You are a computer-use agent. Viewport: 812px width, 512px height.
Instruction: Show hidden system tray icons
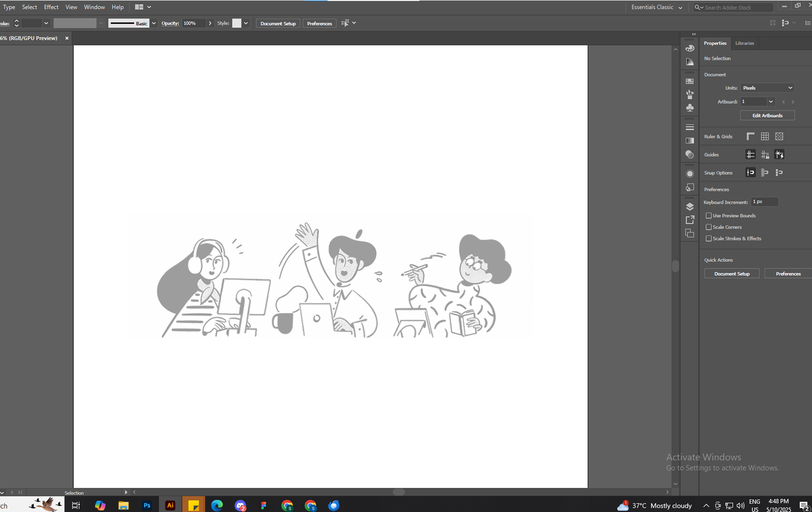coord(706,506)
